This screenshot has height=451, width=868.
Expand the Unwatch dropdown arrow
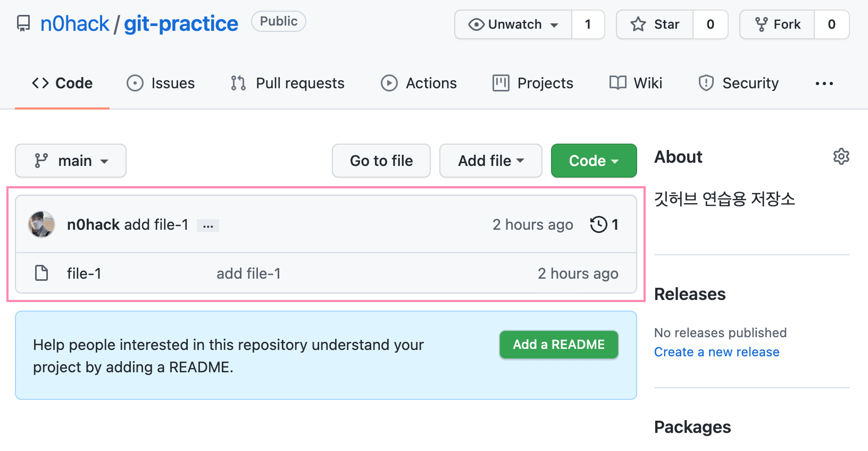554,25
